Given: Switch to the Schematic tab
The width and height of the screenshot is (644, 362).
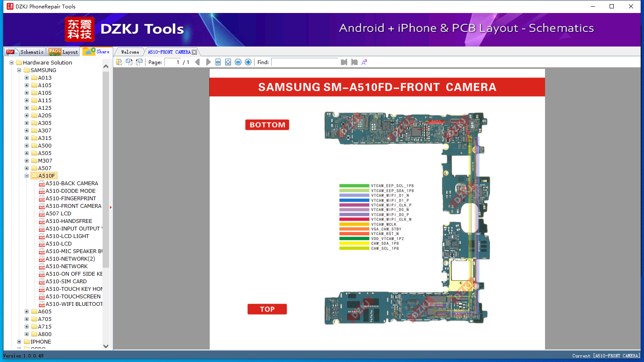Looking at the screenshot, I should [25, 52].
